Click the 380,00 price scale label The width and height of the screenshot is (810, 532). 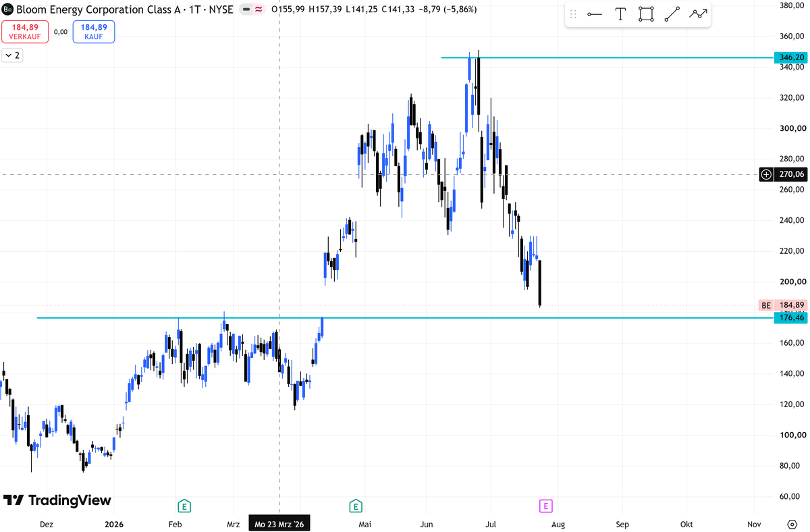click(x=791, y=5)
